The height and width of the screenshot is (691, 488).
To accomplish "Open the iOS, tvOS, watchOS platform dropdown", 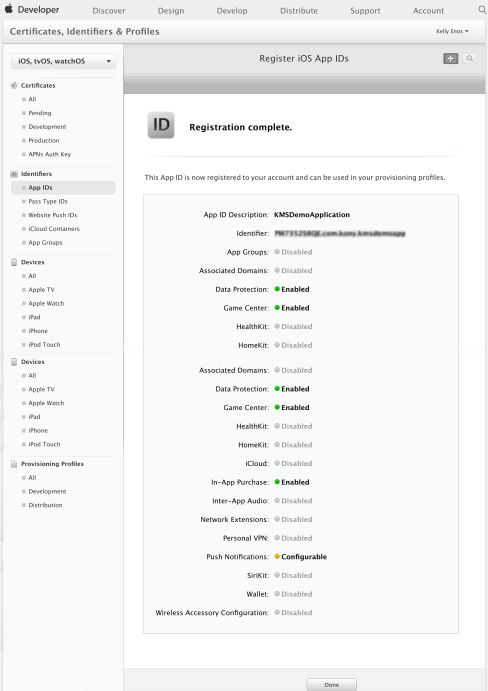I will (x=63, y=61).
